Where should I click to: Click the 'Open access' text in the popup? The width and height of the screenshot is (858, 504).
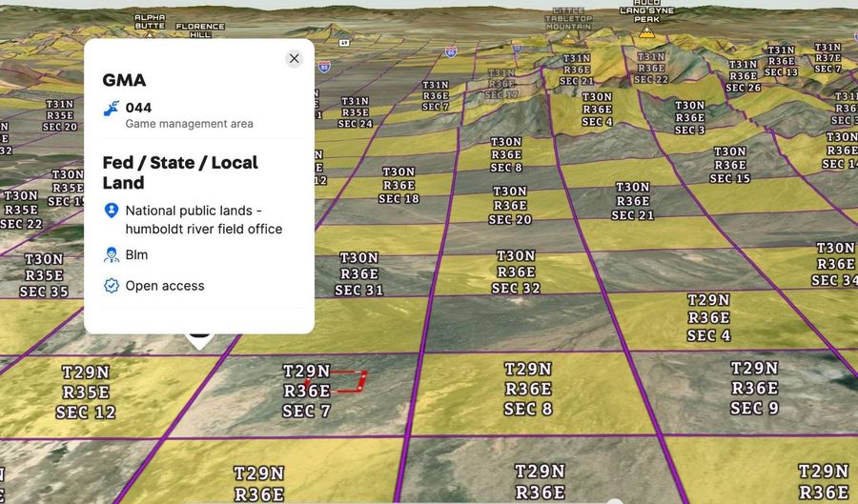pyautogui.click(x=165, y=286)
